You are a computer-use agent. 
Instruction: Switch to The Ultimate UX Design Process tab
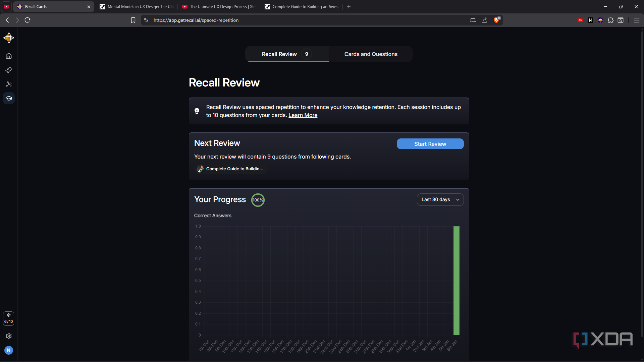point(219,7)
